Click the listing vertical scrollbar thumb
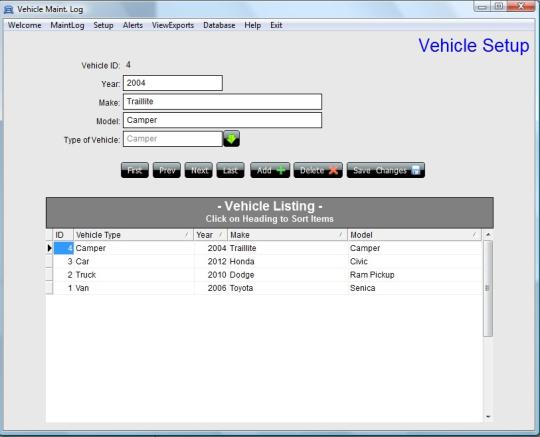The height and width of the screenshot is (437, 540). [x=488, y=288]
